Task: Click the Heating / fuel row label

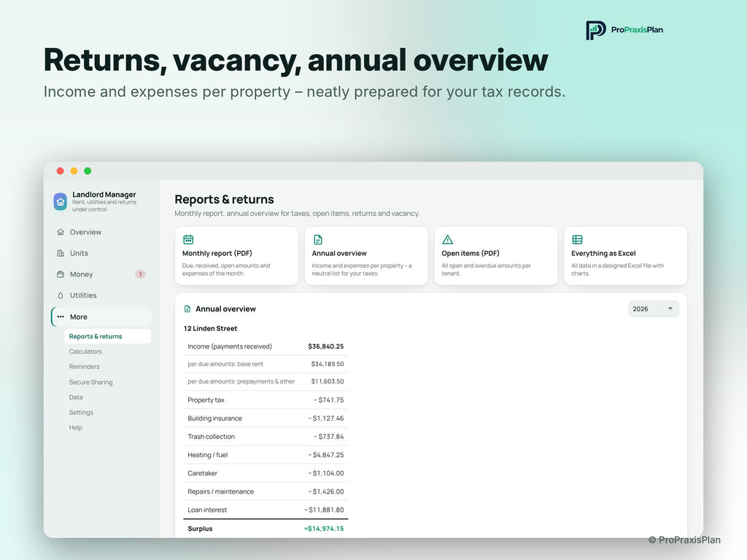Action: (208, 455)
